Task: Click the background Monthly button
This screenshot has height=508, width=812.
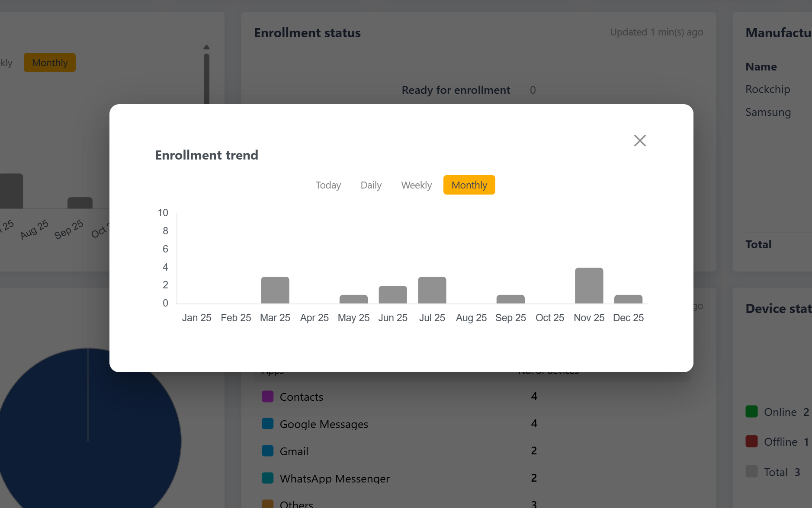Action: tap(50, 63)
